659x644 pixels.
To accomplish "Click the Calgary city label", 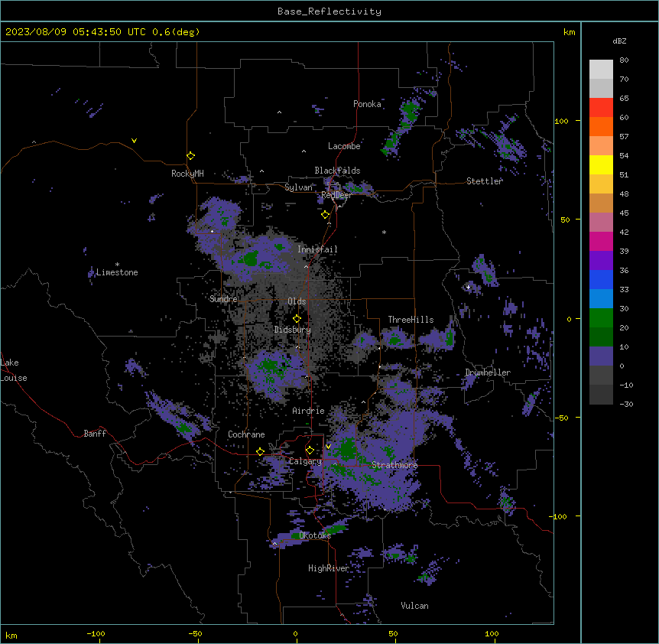I will (x=306, y=461).
